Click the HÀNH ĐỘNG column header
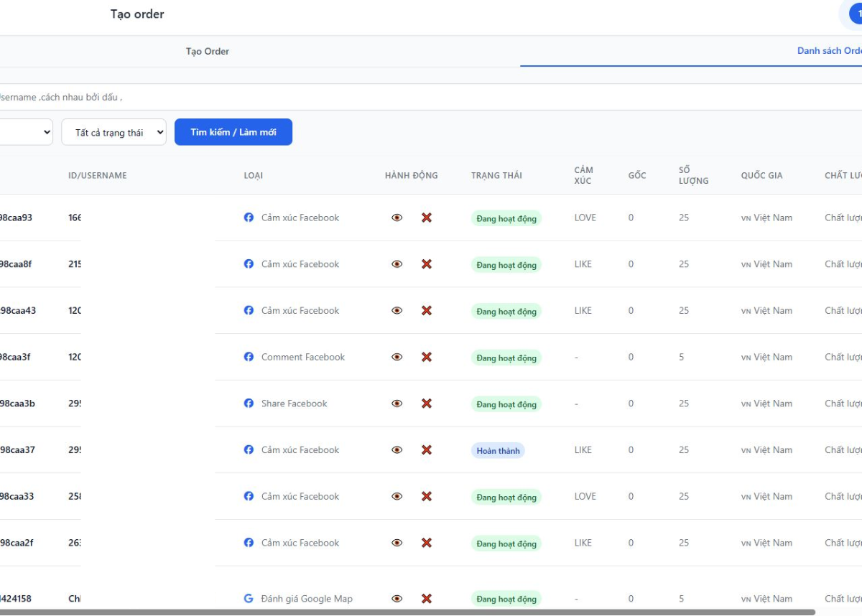This screenshot has width=862, height=616. [411, 175]
